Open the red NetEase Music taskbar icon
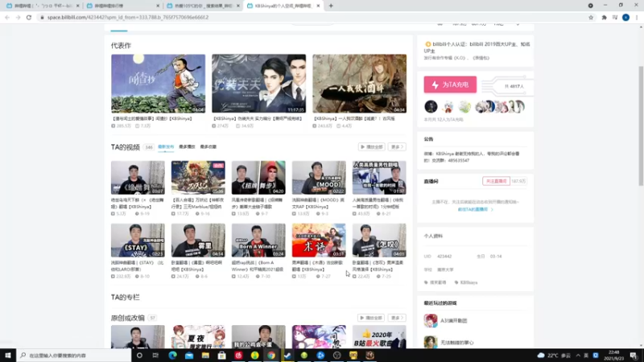This screenshot has width=644, height=362. click(238, 356)
